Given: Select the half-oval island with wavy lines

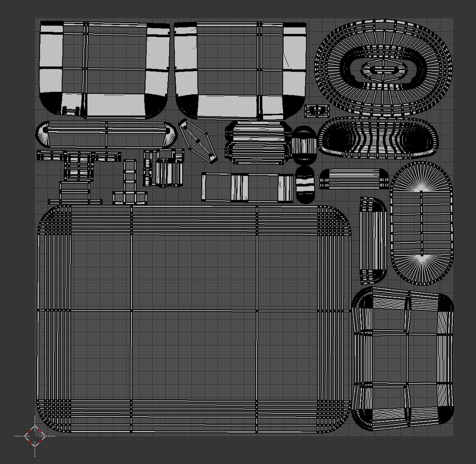Looking at the screenshot, I should point(378,138).
